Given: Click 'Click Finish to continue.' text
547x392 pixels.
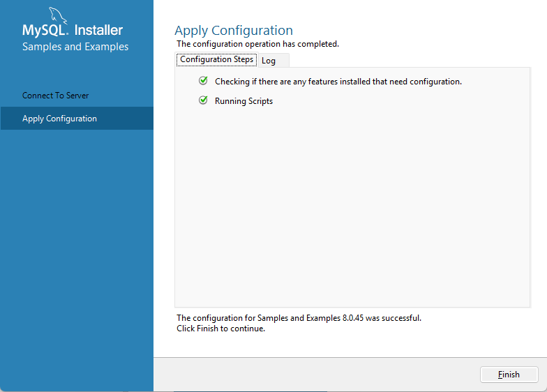Looking at the screenshot, I should (220, 329).
